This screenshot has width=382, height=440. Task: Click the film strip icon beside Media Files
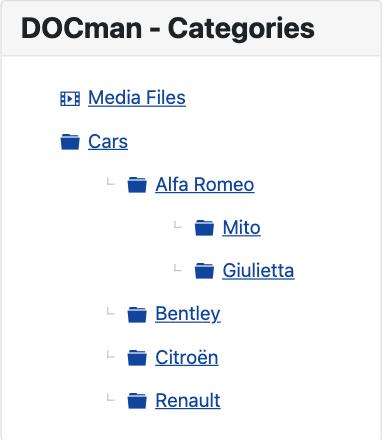coord(70,99)
